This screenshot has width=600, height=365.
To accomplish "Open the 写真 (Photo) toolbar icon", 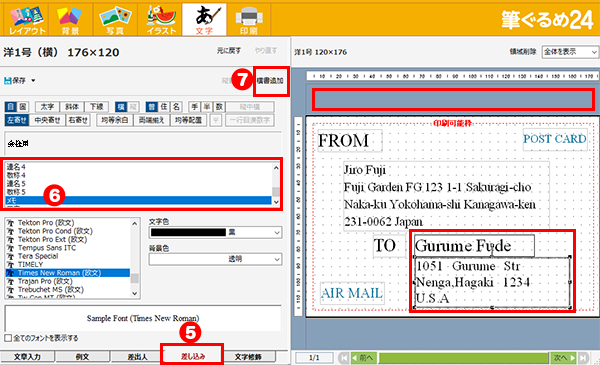I will [115, 20].
